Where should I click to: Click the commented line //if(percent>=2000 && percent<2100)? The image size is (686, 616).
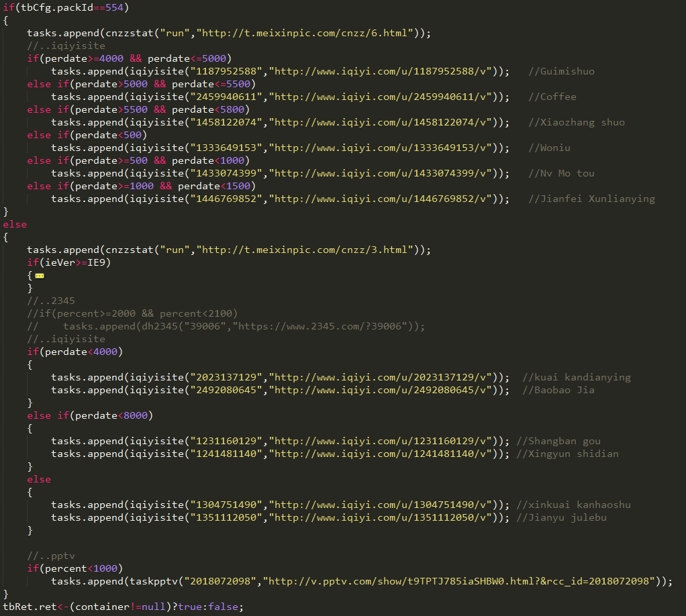point(132,313)
